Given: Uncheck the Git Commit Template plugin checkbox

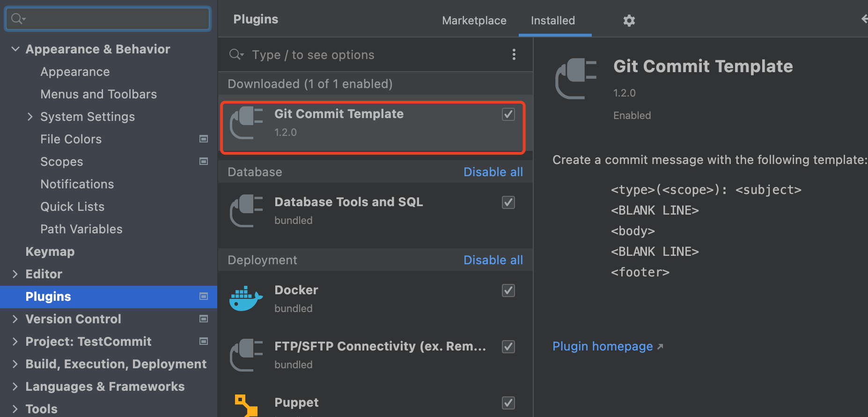Looking at the screenshot, I should pyautogui.click(x=508, y=114).
